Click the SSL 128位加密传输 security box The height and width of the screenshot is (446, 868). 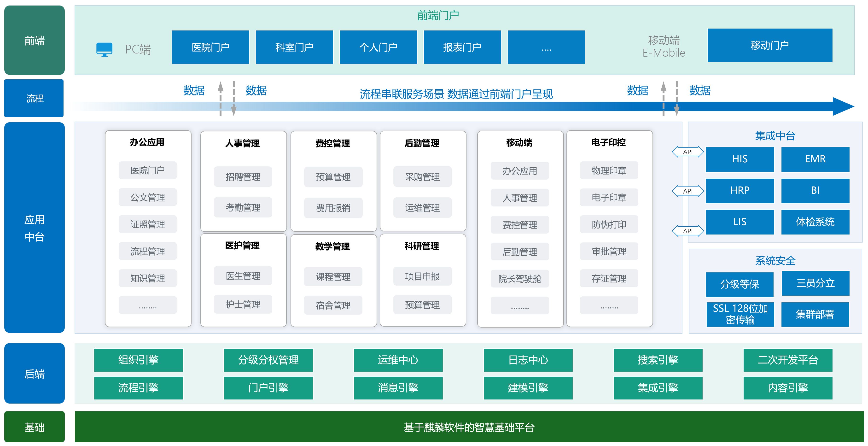pyautogui.click(x=740, y=314)
